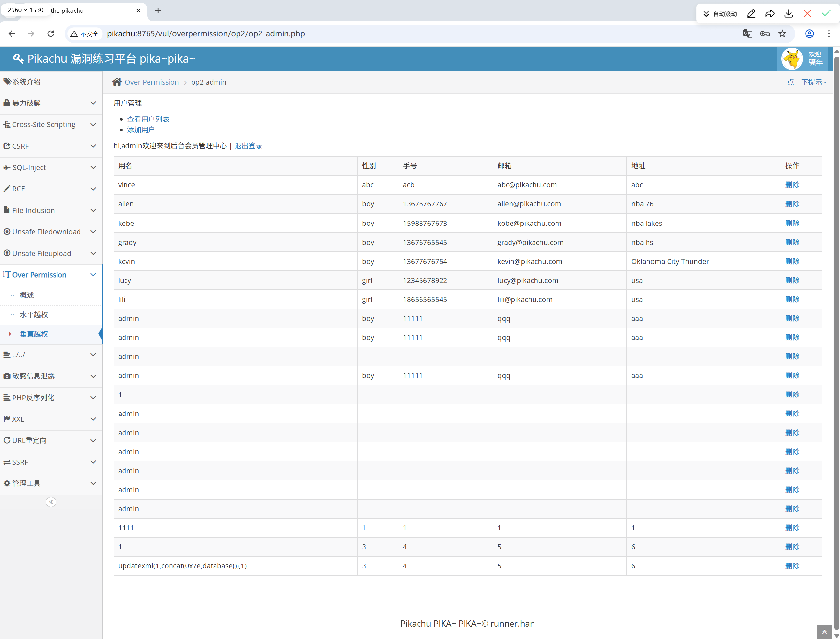Click the Pikachu avatar image
The width and height of the screenshot is (840, 639).
[792, 58]
